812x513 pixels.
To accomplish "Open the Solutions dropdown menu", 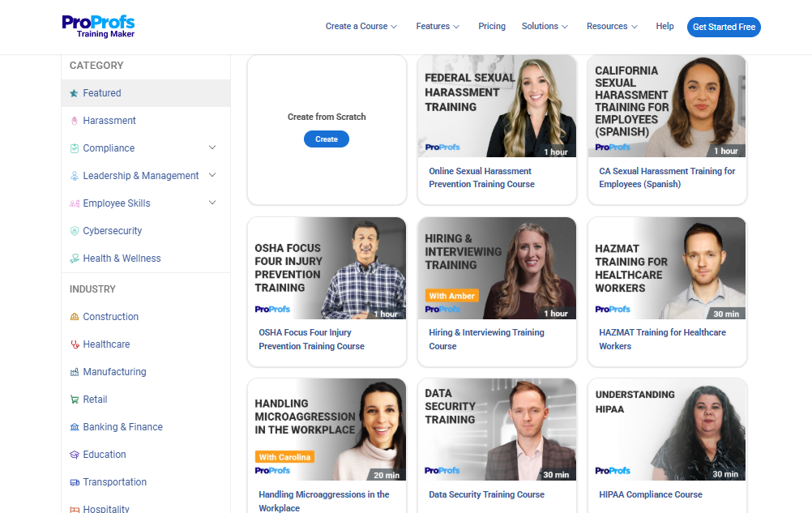I will pyautogui.click(x=545, y=27).
